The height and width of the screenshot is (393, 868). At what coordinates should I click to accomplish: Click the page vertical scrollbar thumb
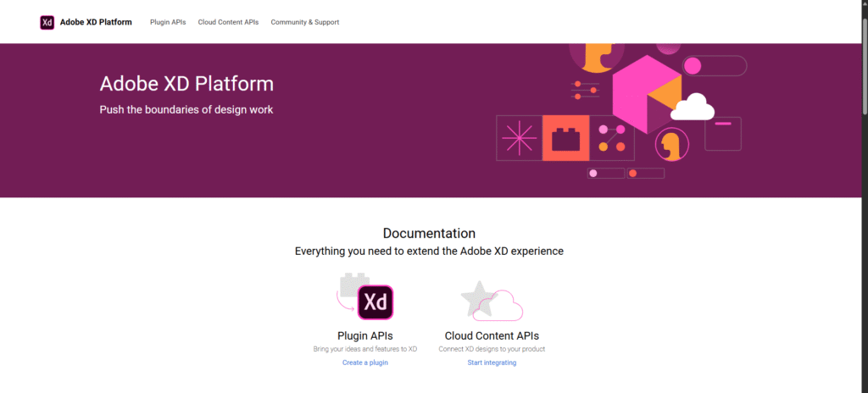point(865,66)
